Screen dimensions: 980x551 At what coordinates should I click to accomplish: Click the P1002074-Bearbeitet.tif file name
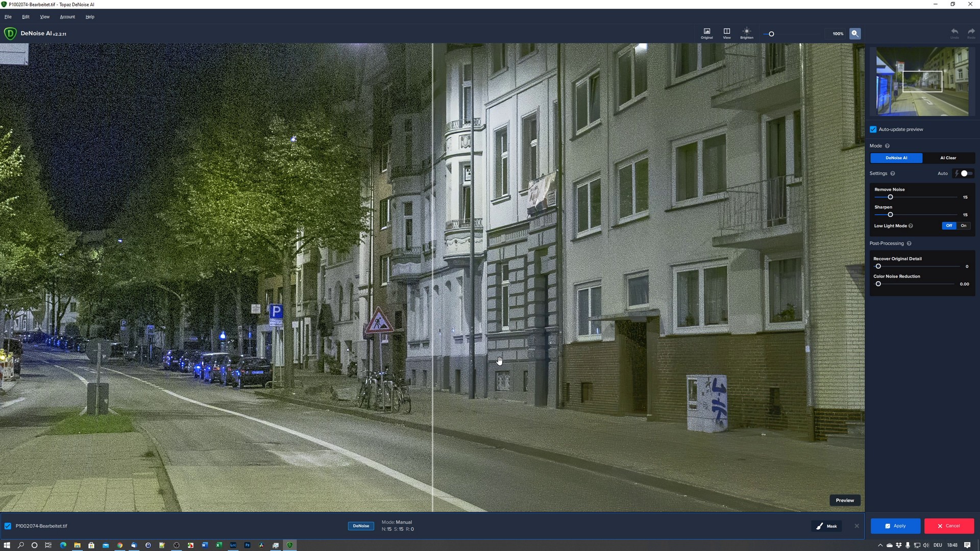tap(41, 526)
